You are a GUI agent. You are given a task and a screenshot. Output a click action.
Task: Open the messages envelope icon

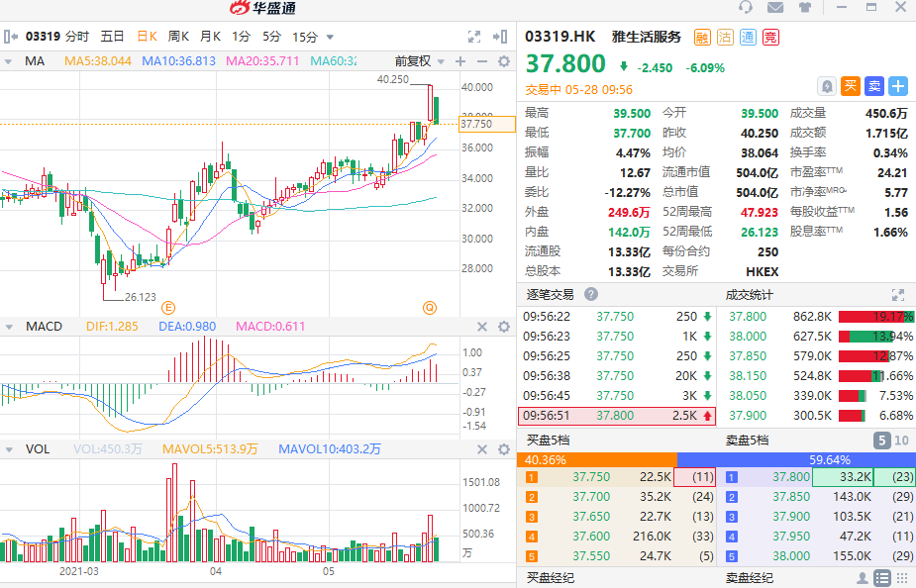coord(774,8)
